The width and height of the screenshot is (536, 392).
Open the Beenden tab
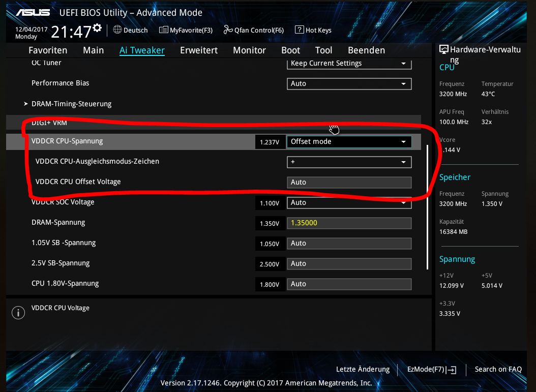click(367, 50)
